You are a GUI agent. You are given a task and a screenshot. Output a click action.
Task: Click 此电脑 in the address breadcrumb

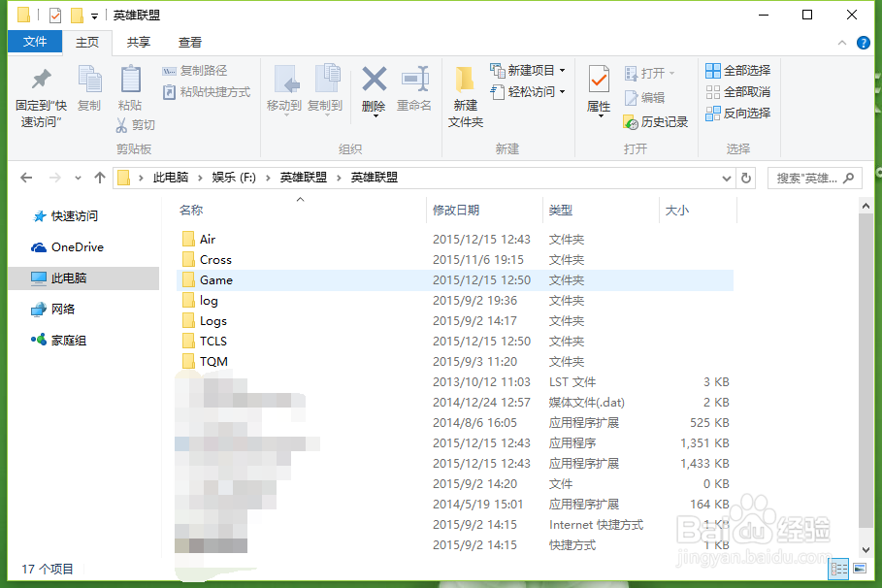click(x=171, y=178)
